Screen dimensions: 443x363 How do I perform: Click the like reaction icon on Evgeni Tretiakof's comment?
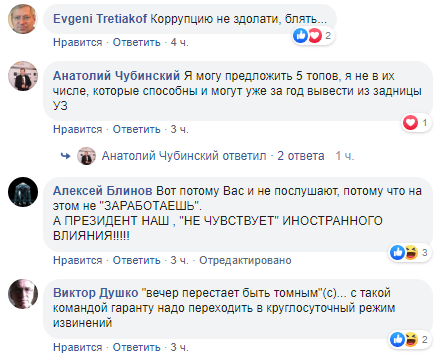[x=301, y=35]
